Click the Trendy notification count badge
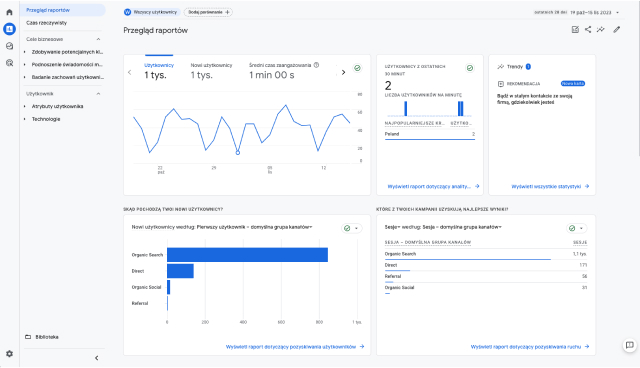This screenshot has width=640, height=368. click(x=528, y=67)
